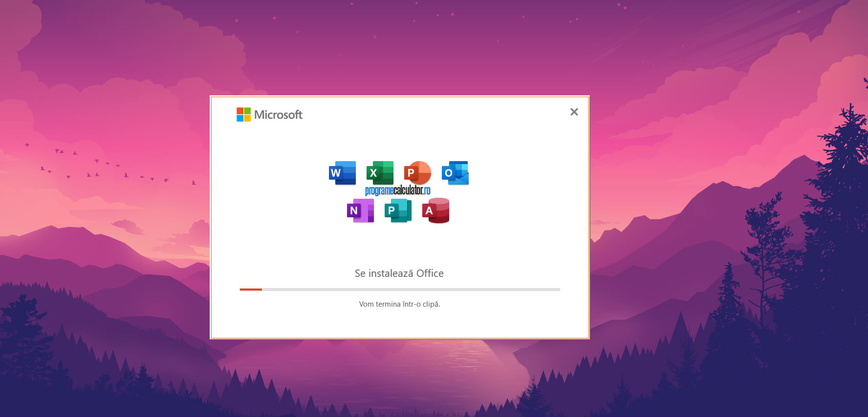The image size is (868, 417).
Task: Click the red Access database icon
Action: coord(435,210)
